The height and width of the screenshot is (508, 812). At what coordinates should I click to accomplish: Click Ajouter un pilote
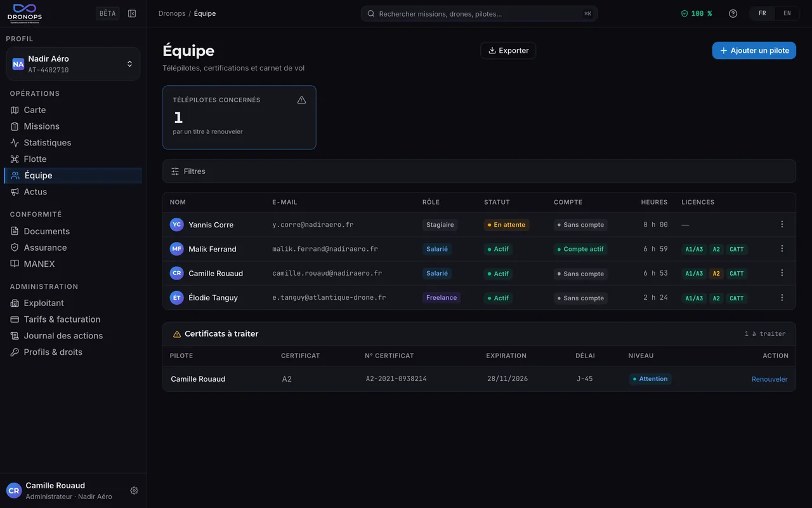(x=754, y=51)
